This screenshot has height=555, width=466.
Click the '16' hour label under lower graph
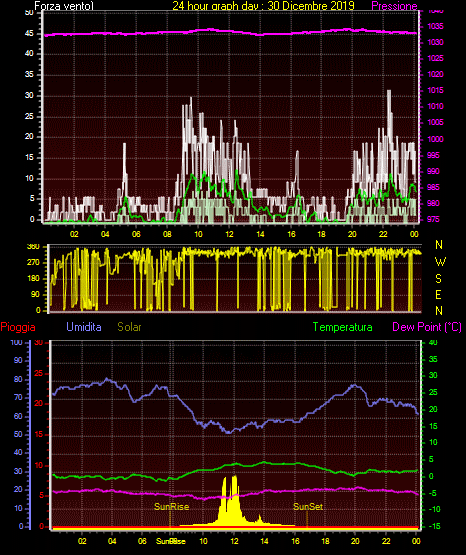tap(295, 541)
